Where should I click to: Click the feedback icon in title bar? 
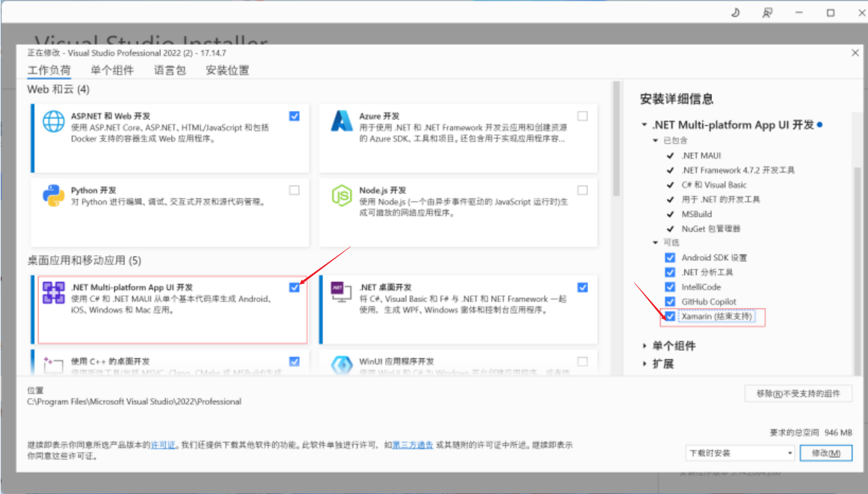pyautogui.click(x=767, y=12)
